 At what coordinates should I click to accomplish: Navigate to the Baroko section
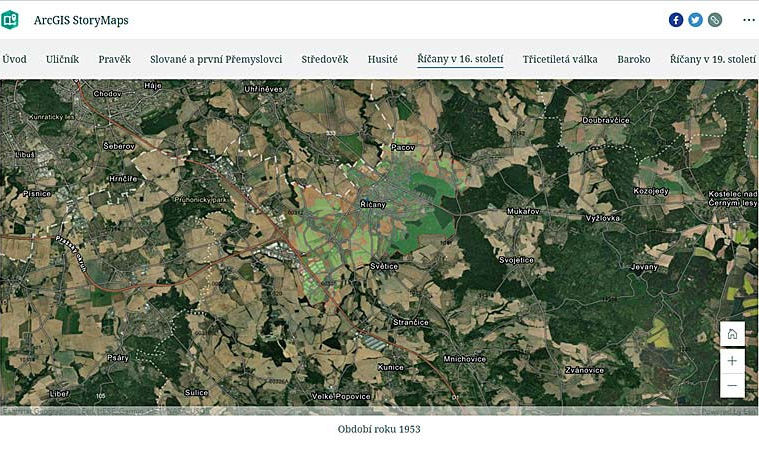pyautogui.click(x=634, y=59)
